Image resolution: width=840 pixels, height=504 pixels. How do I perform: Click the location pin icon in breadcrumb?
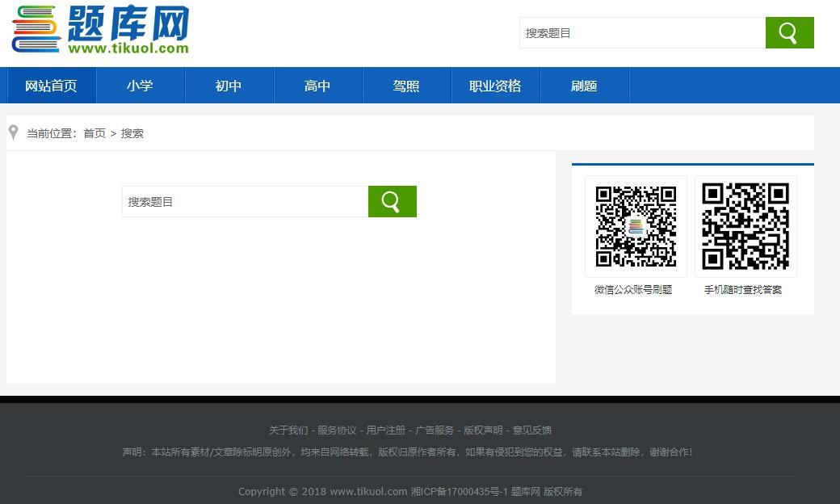[13, 132]
